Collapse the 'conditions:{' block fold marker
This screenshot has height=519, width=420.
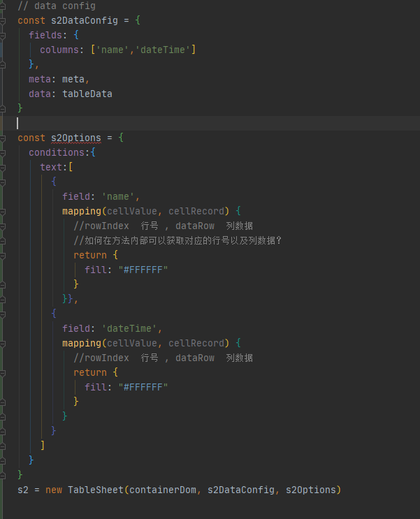coord(3,152)
